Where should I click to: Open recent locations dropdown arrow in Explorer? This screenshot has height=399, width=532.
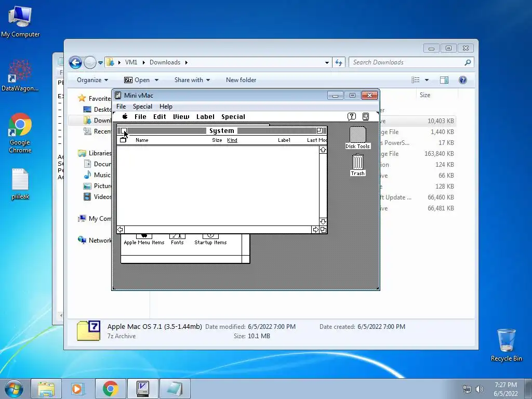tap(100, 63)
